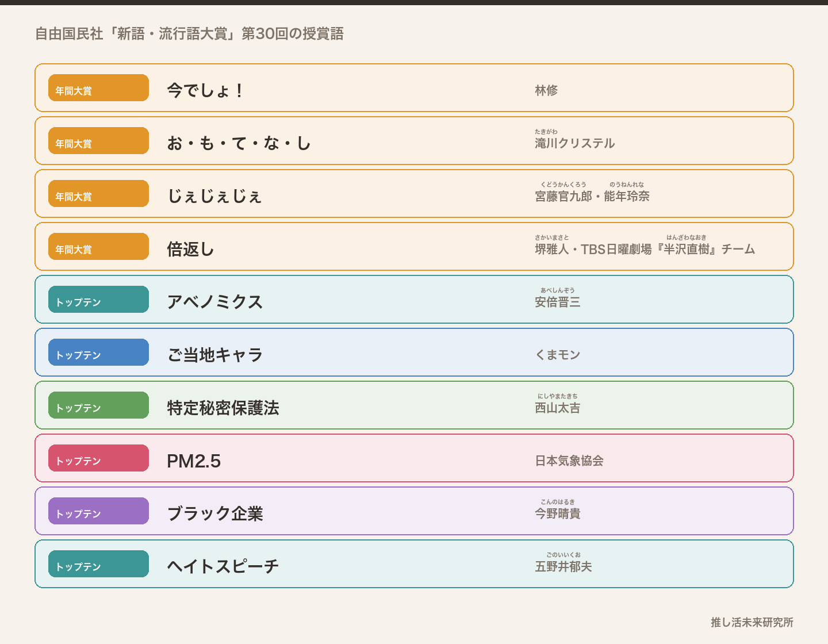
Task: Click the recipient name 西山太吉
Action: [558, 408]
